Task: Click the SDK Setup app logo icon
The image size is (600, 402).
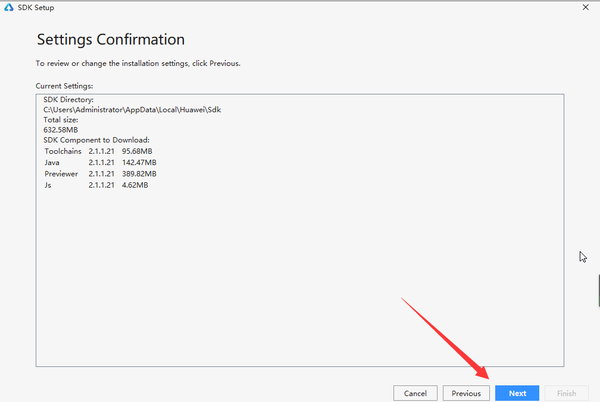Action: (x=9, y=7)
